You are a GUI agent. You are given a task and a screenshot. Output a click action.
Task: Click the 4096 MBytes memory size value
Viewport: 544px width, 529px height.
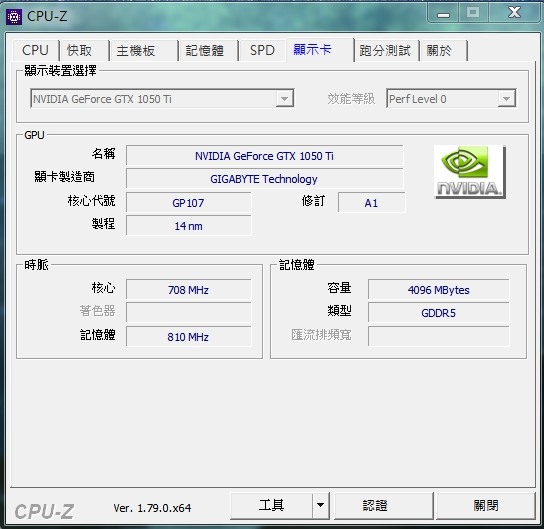click(x=439, y=290)
